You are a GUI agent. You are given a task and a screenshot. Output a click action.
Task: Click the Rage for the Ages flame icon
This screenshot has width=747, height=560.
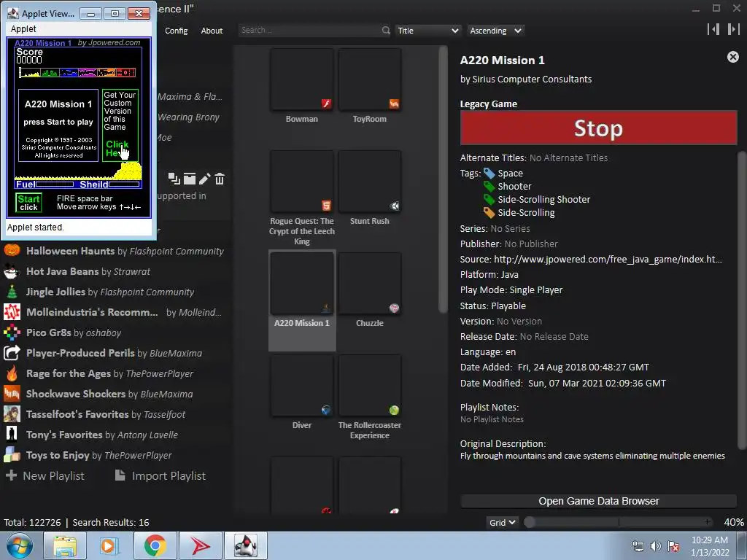click(12, 373)
